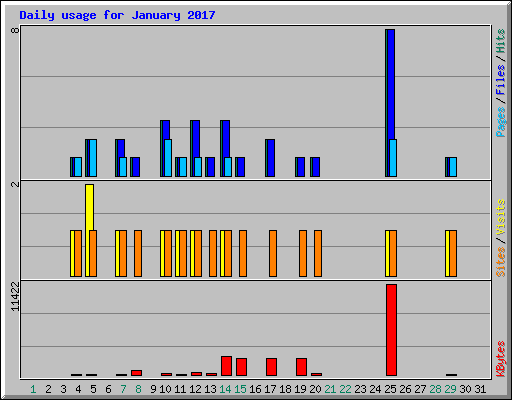Screen dimensions: 512x400
Task: Select the cyan Pages bar for day 5
Action: (93, 158)
